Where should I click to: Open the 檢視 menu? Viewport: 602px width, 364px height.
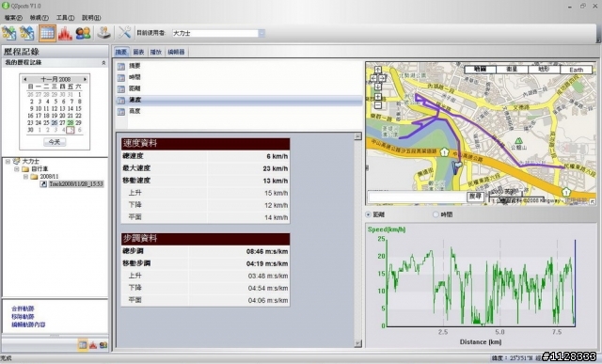pos(40,18)
